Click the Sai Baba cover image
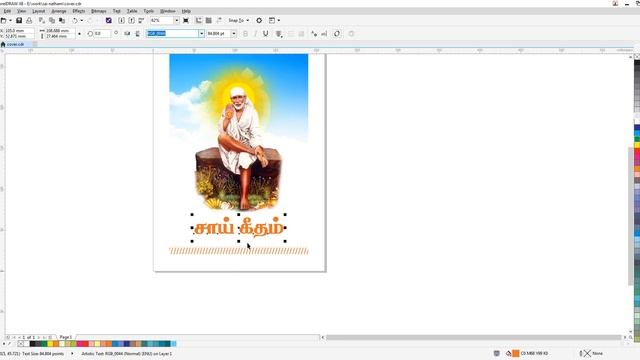The width and height of the screenshot is (640, 360). point(239,132)
